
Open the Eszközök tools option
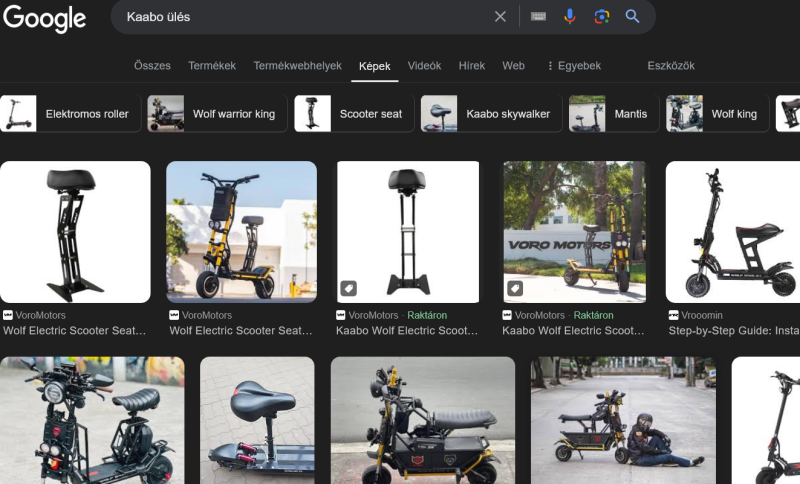671,66
